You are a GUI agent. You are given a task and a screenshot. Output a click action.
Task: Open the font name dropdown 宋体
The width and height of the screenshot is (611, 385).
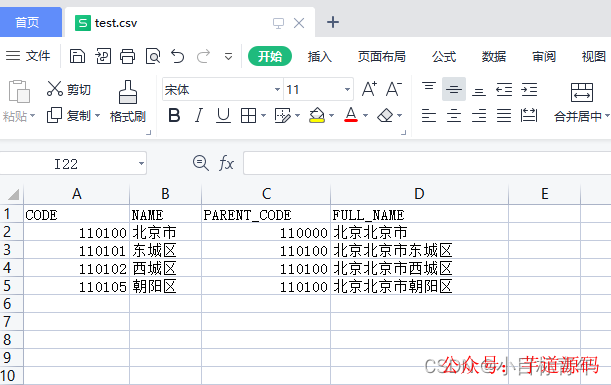click(277, 90)
